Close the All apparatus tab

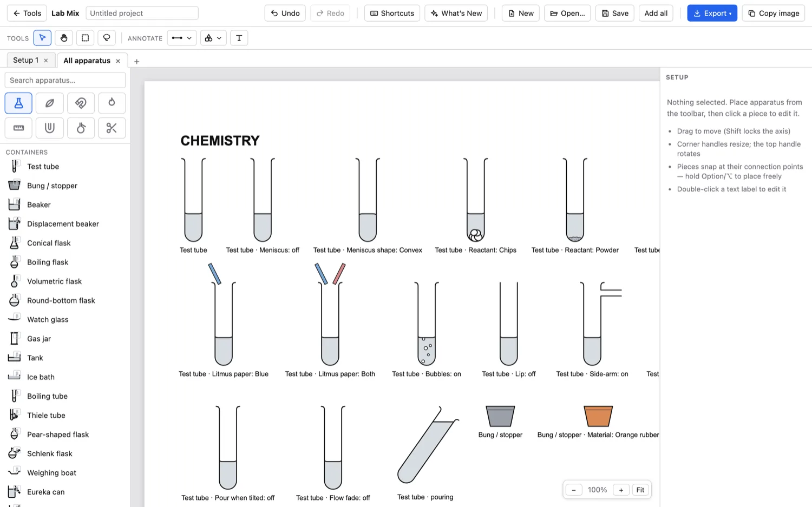118,61
